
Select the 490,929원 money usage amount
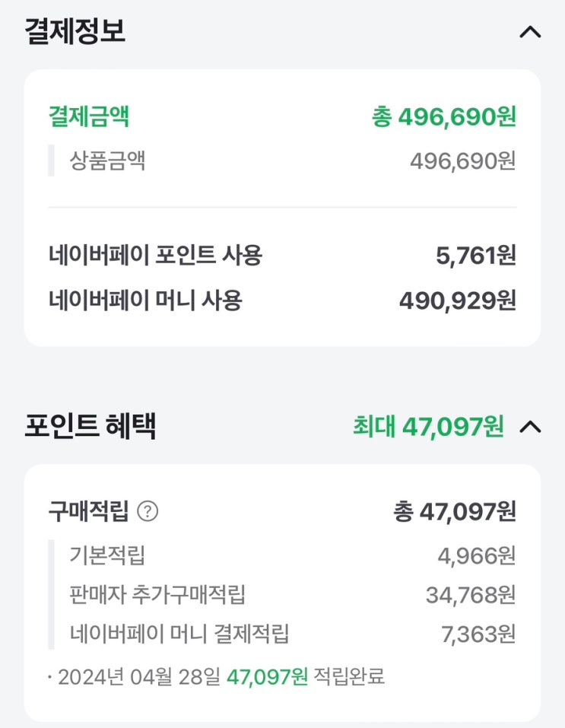[457, 300]
